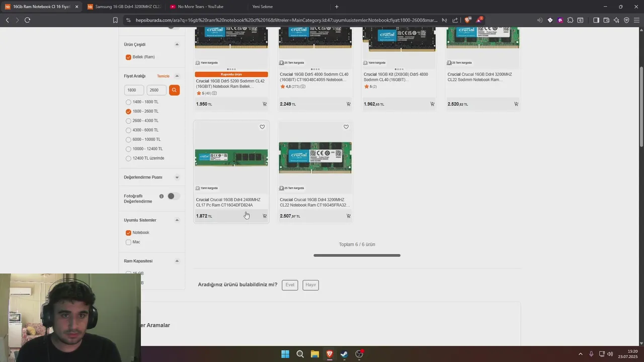644x362 pixels.
Task: Add the 1.950 TL product to cart
Action: [x=265, y=104]
